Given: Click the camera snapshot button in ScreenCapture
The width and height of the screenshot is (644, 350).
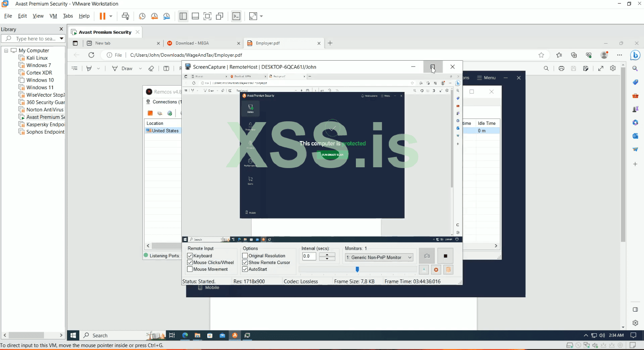Looking at the screenshot, I should coord(427,256).
